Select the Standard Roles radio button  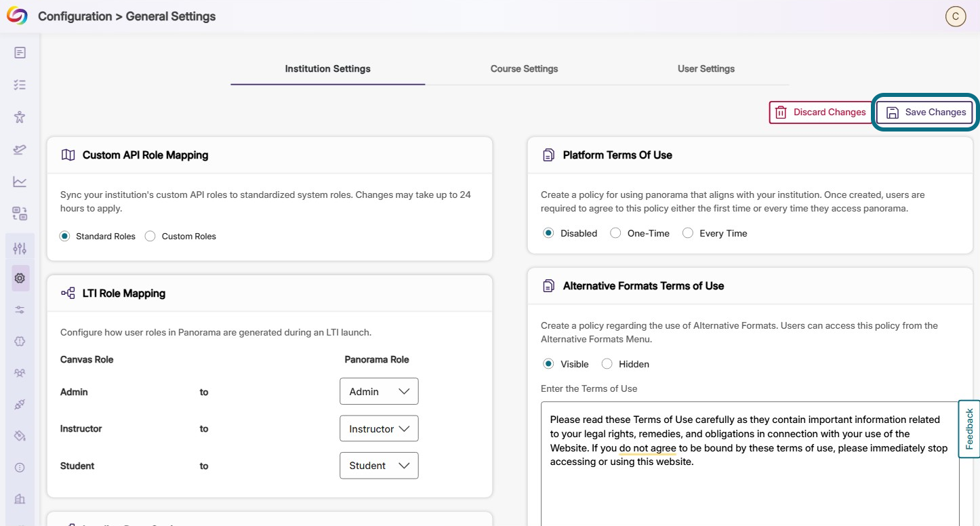pyautogui.click(x=65, y=237)
